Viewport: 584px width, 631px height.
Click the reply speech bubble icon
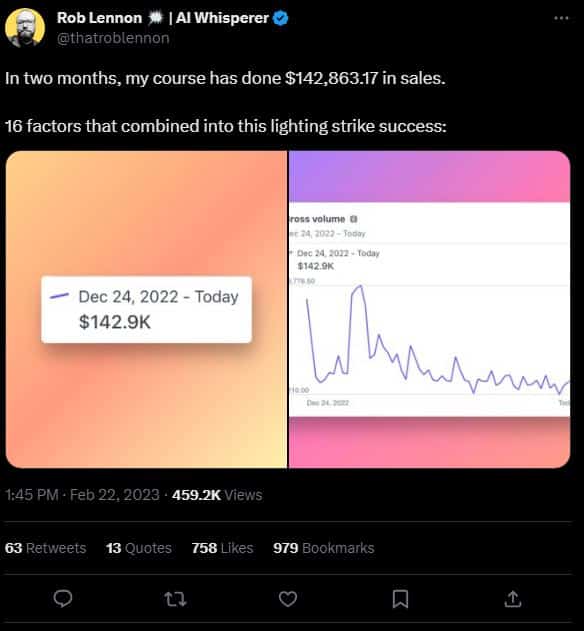[x=63, y=598]
